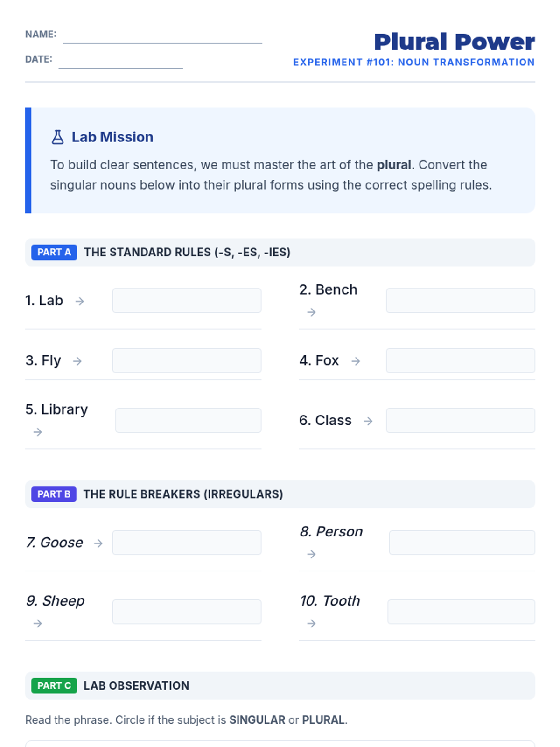560x747 pixels.
Task: Click the arrow icon next to Lab
Action: pyautogui.click(x=80, y=301)
